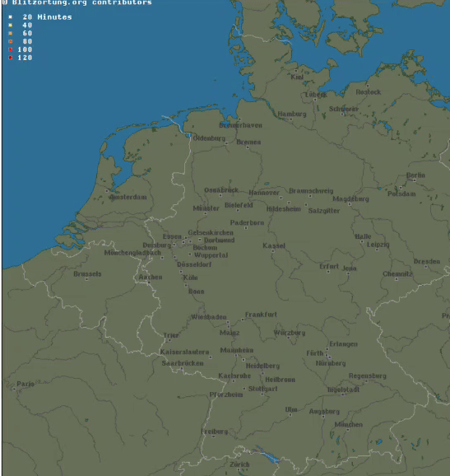Click the Brussels city label
Image resolution: width=450 pixels, height=476 pixels.
(88, 273)
